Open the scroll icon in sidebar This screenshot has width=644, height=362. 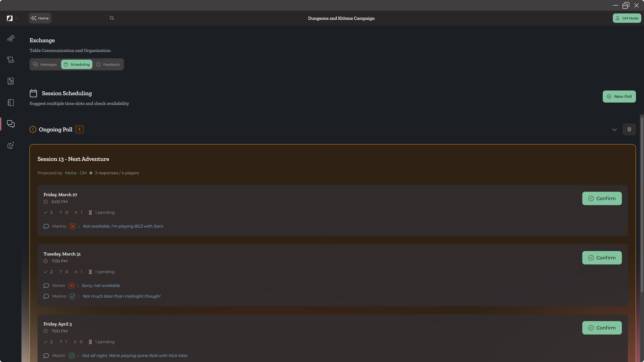(10, 60)
